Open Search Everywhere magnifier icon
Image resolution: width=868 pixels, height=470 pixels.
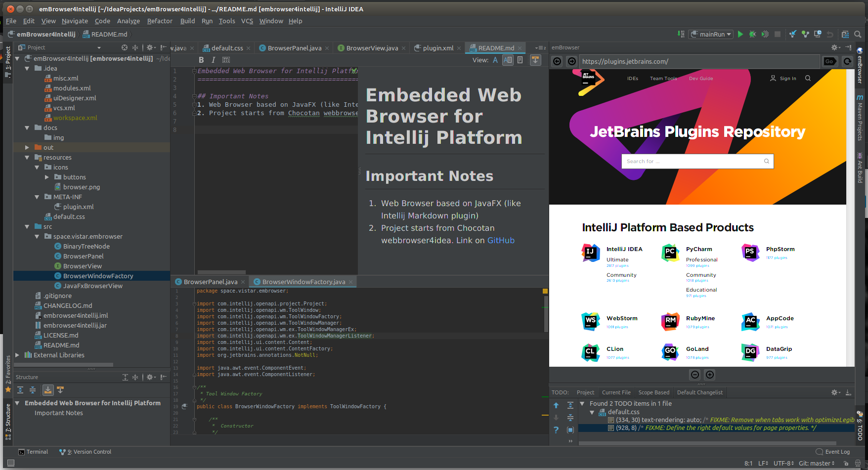click(x=858, y=34)
